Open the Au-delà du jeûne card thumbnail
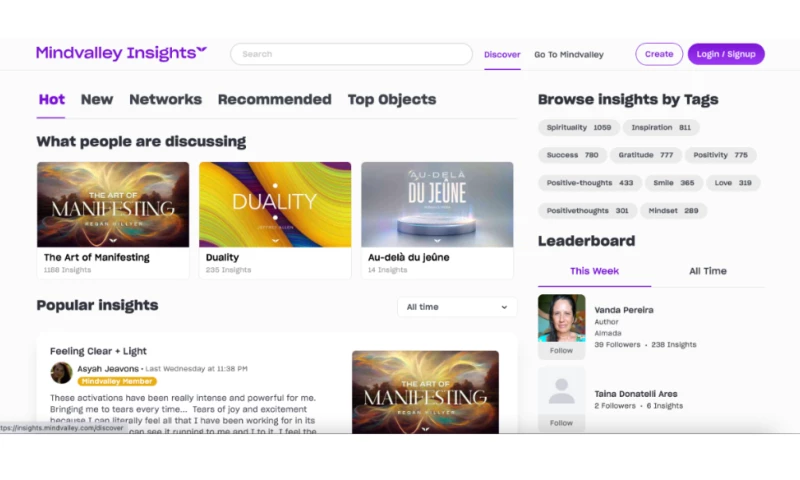This screenshot has width=800, height=480. [x=437, y=205]
